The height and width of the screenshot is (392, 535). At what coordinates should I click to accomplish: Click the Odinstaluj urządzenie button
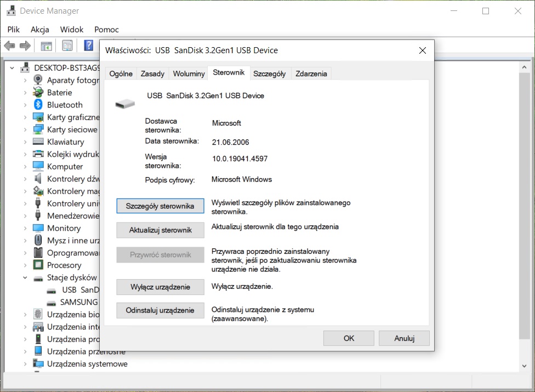point(160,310)
